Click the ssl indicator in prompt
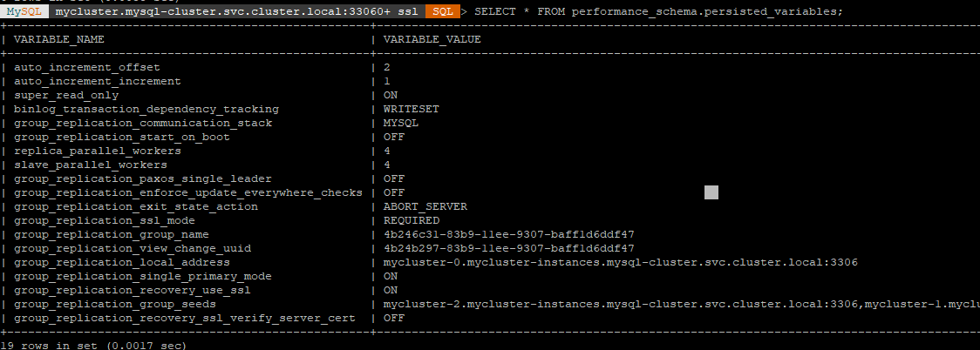This screenshot has width=980, height=350. tap(407, 12)
